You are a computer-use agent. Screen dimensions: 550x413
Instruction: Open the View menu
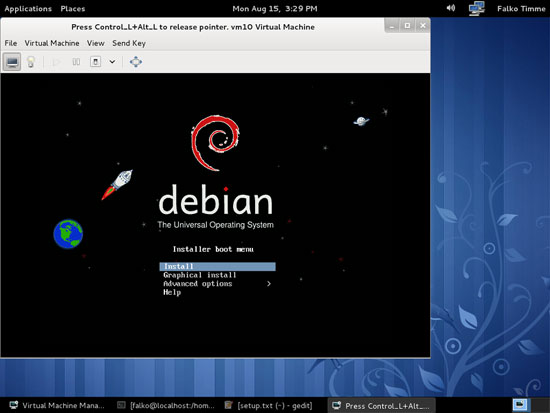point(96,43)
